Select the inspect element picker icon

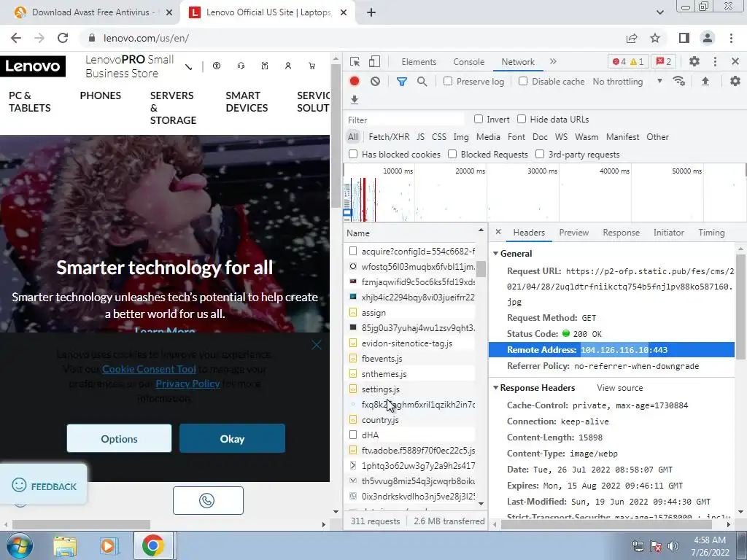[x=355, y=62]
